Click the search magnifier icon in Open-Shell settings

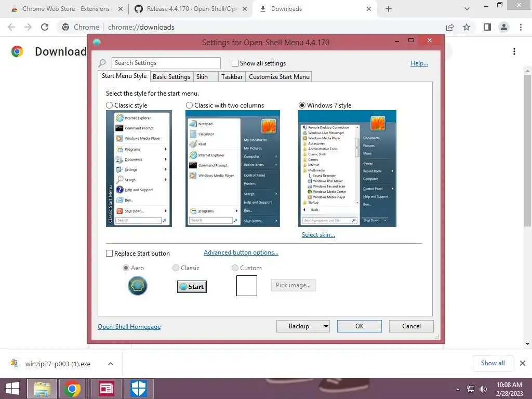102,63
